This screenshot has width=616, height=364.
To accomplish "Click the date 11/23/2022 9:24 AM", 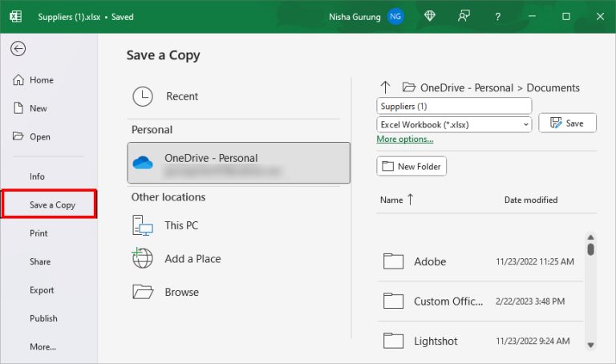I will click(533, 341).
